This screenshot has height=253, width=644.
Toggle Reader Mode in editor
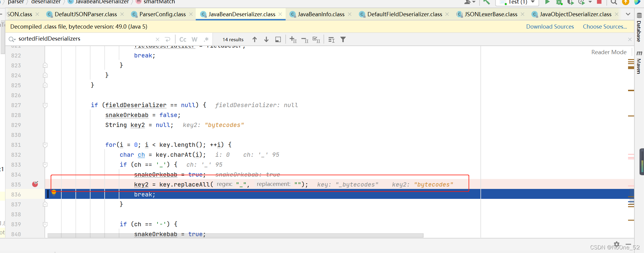pyautogui.click(x=609, y=52)
